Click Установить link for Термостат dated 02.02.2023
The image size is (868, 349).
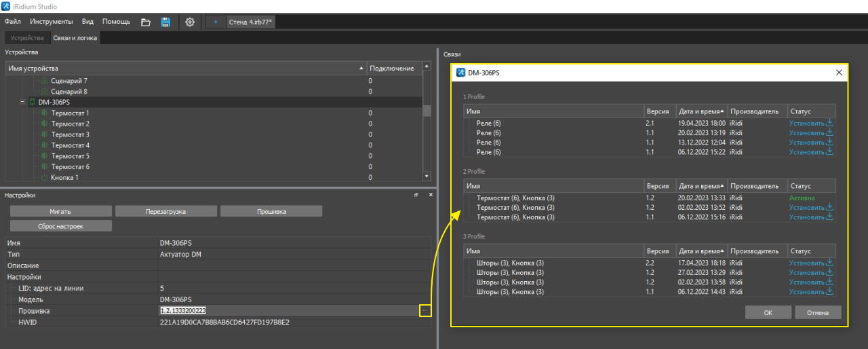(806, 208)
